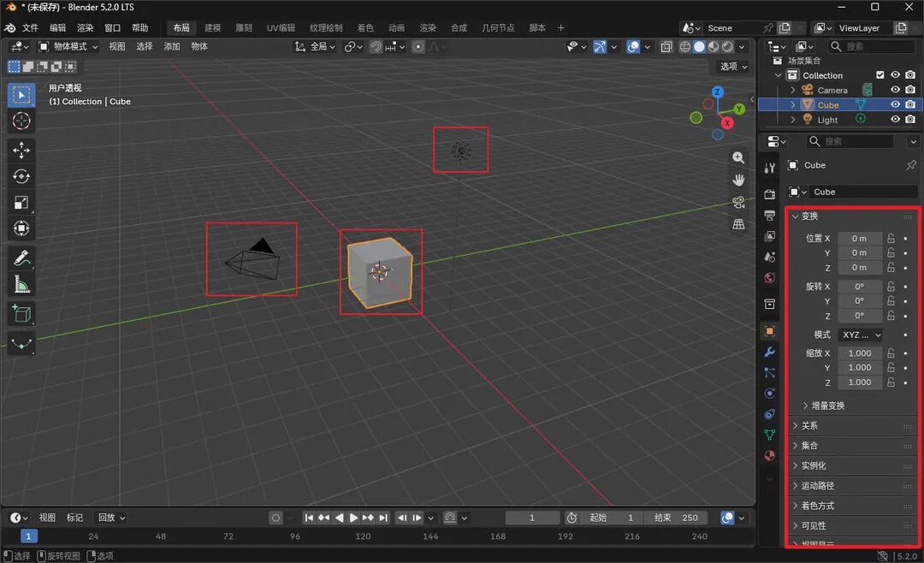This screenshot has width=924, height=563.
Task: Select the Measure tool
Action: pos(21,283)
